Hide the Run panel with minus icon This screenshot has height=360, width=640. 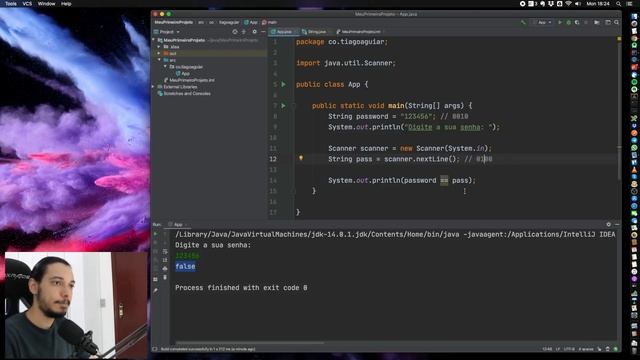coord(617,224)
